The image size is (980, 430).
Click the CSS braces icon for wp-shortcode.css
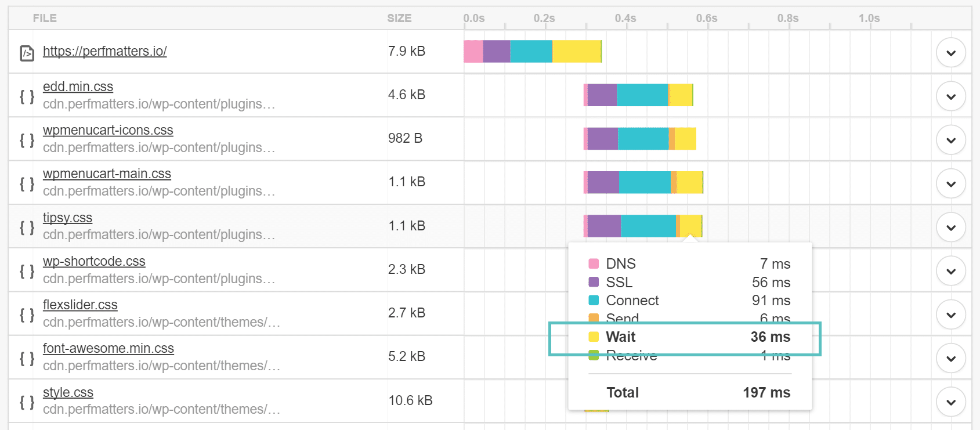tap(27, 271)
